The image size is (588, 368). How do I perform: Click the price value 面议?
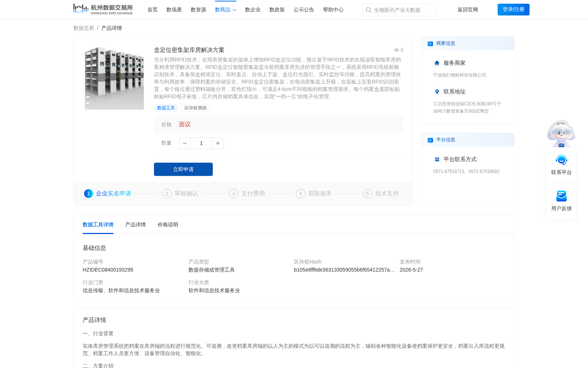point(185,124)
